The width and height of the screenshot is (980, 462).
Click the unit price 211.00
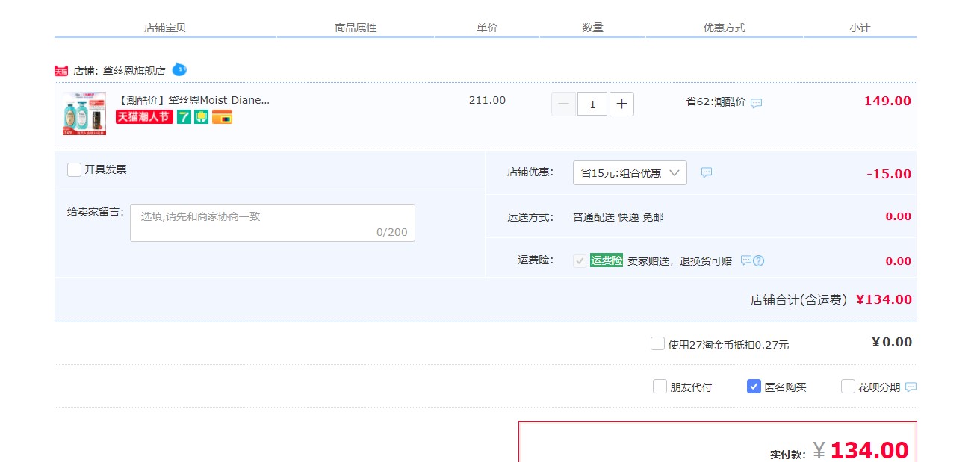pos(487,100)
